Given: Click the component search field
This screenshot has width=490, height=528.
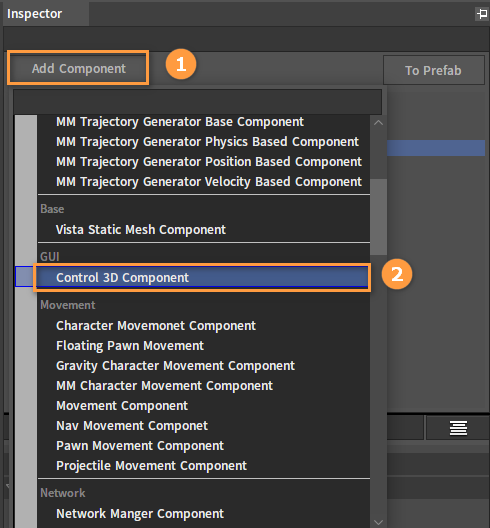Looking at the screenshot, I should [x=197, y=102].
